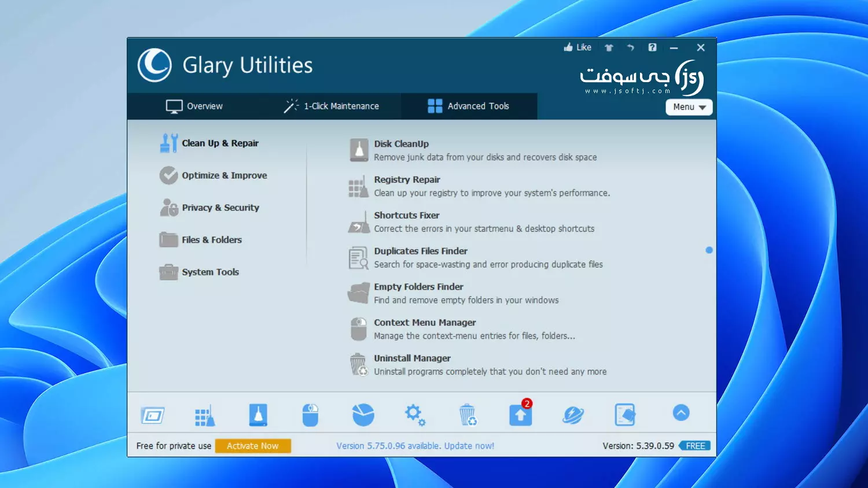This screenshot has width=868, height=488.
Task: Switch to the Overview tab
Action: click(194, 106)
